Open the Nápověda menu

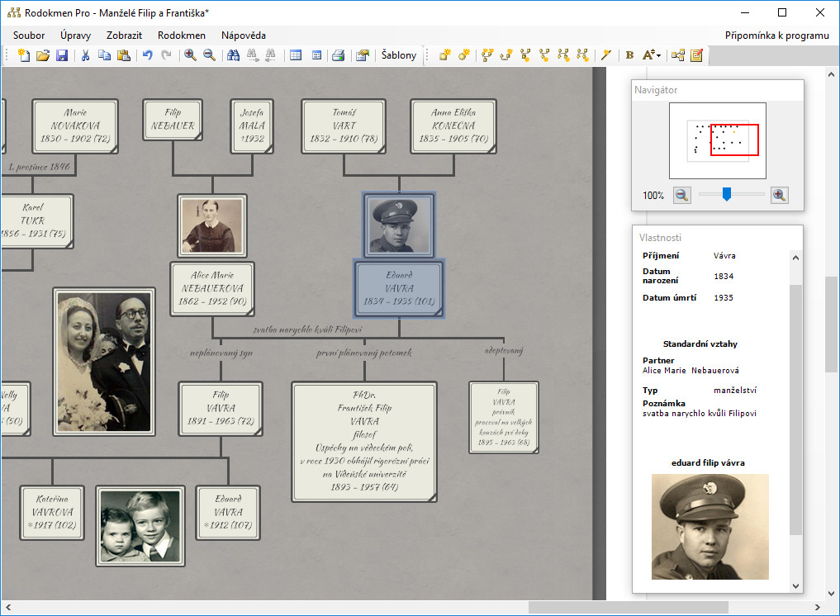244,36
